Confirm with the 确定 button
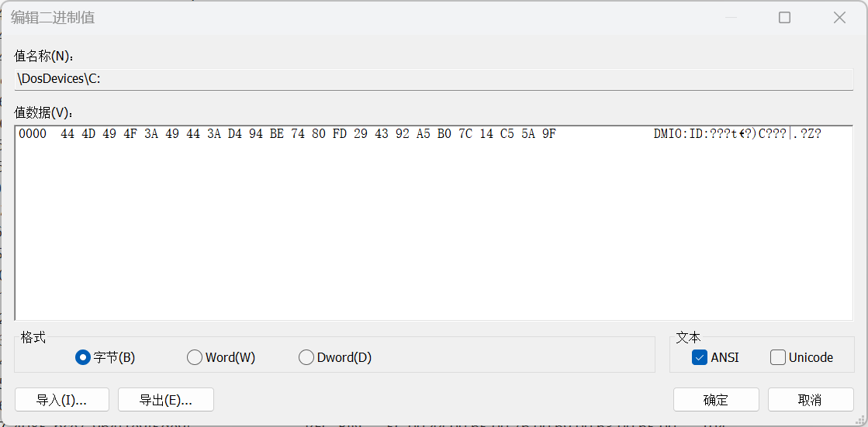868x427 pixels. point(715,400)
